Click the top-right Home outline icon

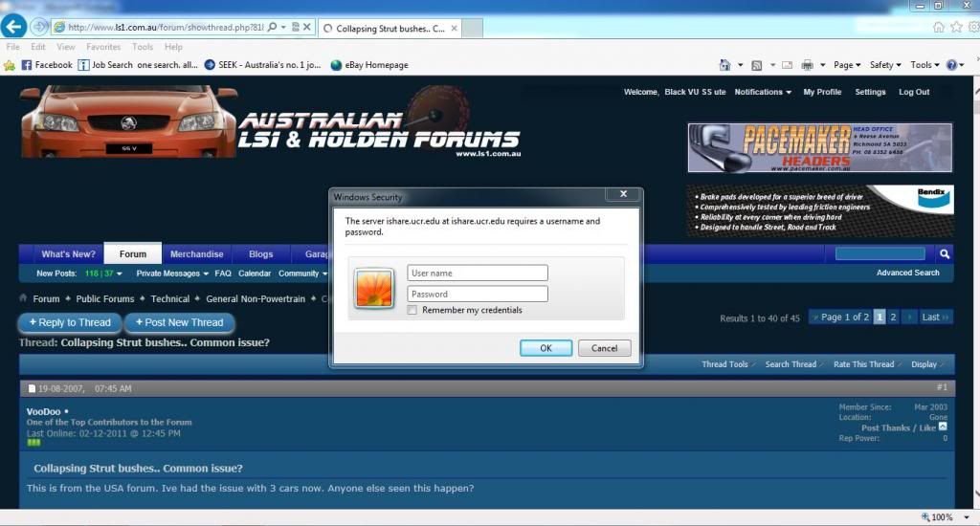click(x=938, y=27)
